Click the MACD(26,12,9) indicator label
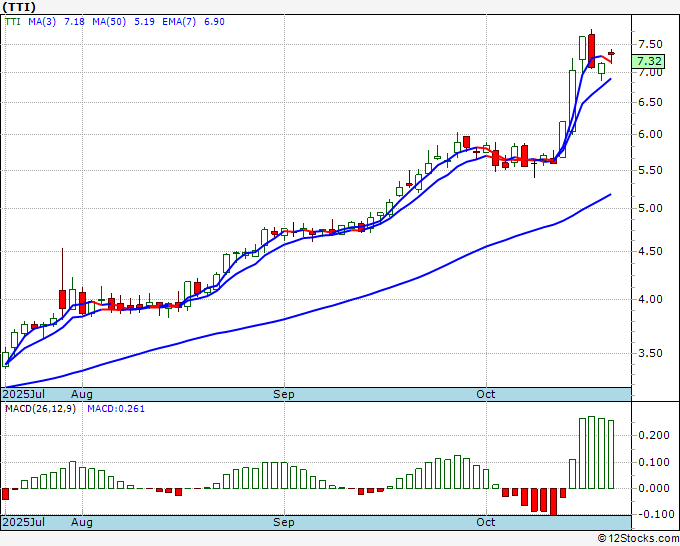 pos(40,409)
